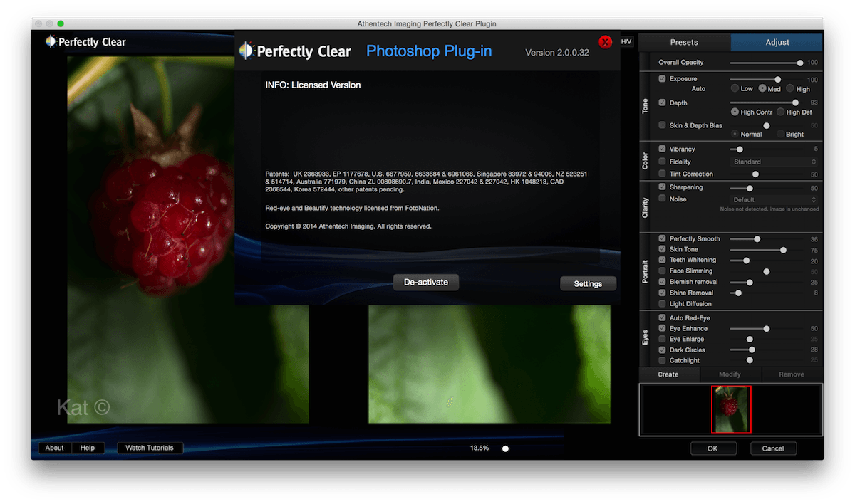Toggle the Eye Enhance checkbox
Viewport: 855px width, 504px height.
(x=663, y=329)
